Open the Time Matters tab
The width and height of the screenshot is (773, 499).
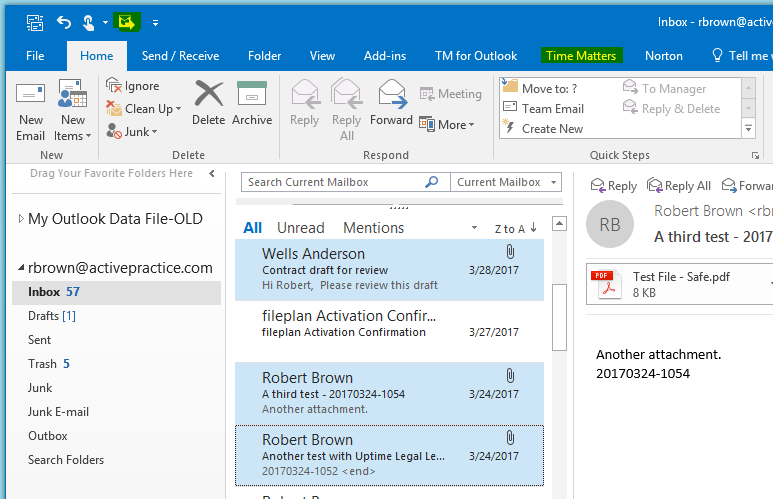[581, 56]
